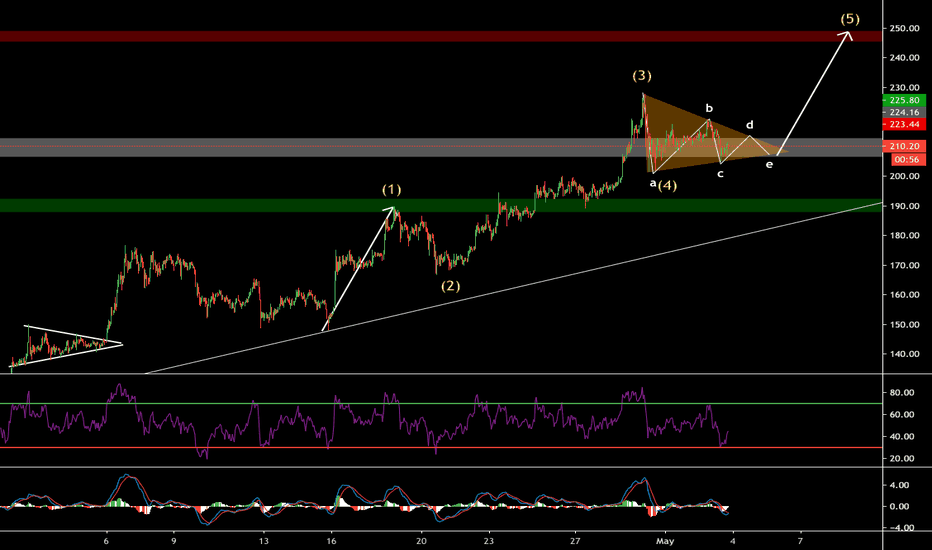The height and width of the screenshot is (550, 932).
Task: Select the red RSI oversold line
Action: [x=441, y=448]
